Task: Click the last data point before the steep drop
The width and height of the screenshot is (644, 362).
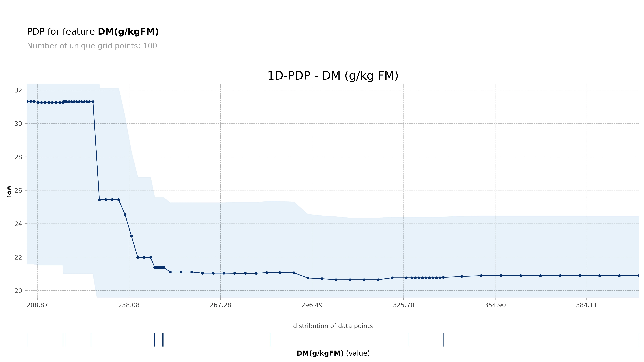Action: click(93, 102)
